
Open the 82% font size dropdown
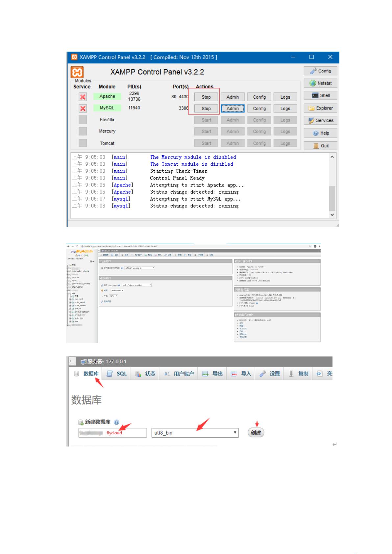pyautogui.click(x=114, y=296)
